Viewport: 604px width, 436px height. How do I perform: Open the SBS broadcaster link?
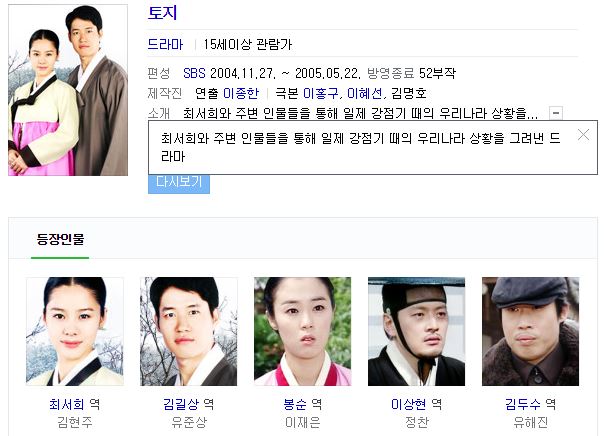coord(194,73)
